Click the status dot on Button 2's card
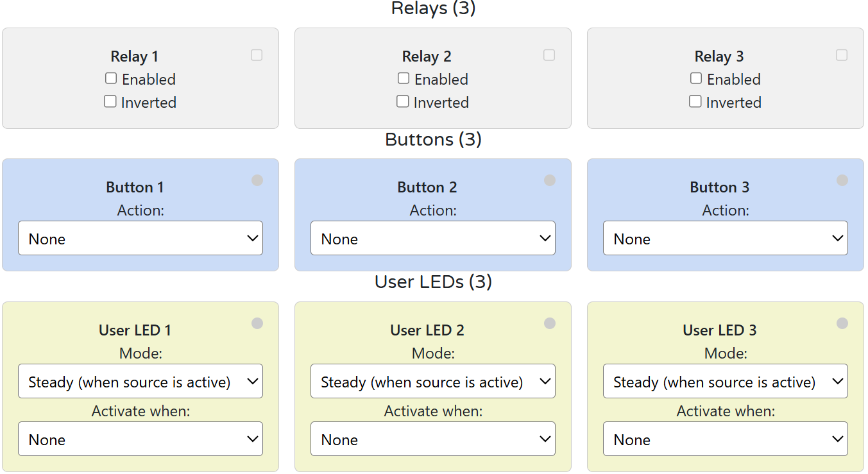The height and width of the screenshot is (474, 868). 549,180
